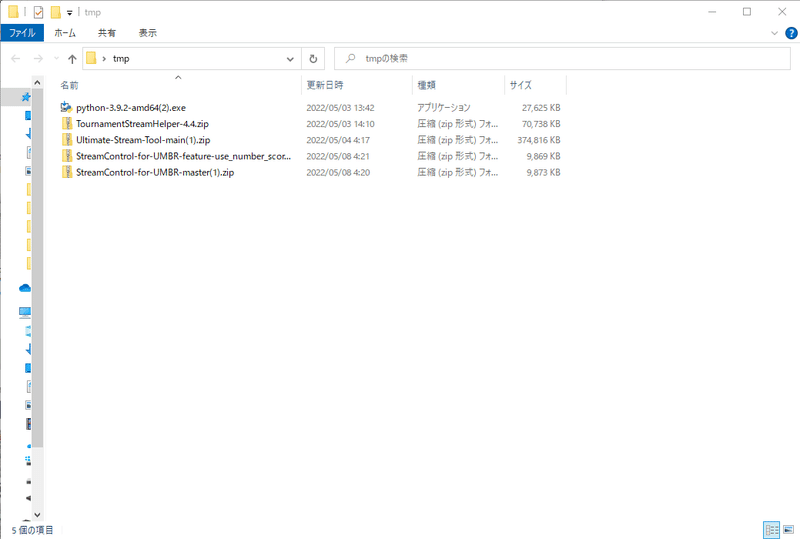Switch to the ホーム ribbon tab

pos(65,33)
